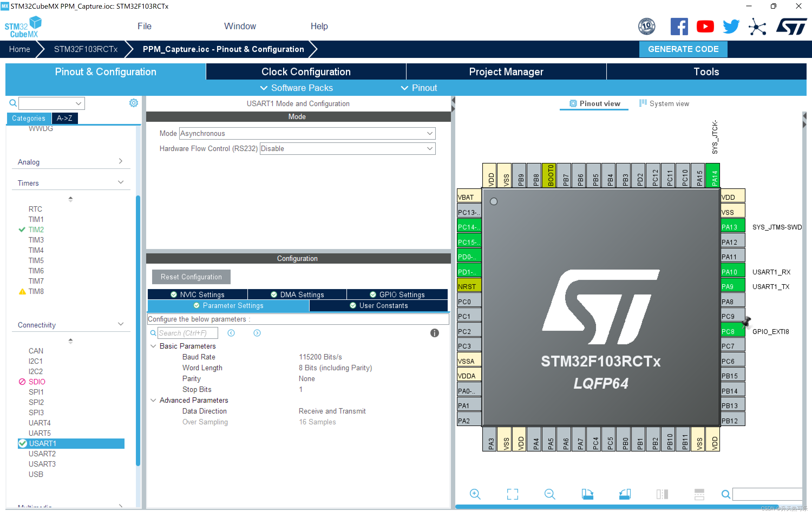812x514 pixels.
Task: Click the GENERATE CODE button
Action: click(x=683, y=49)
